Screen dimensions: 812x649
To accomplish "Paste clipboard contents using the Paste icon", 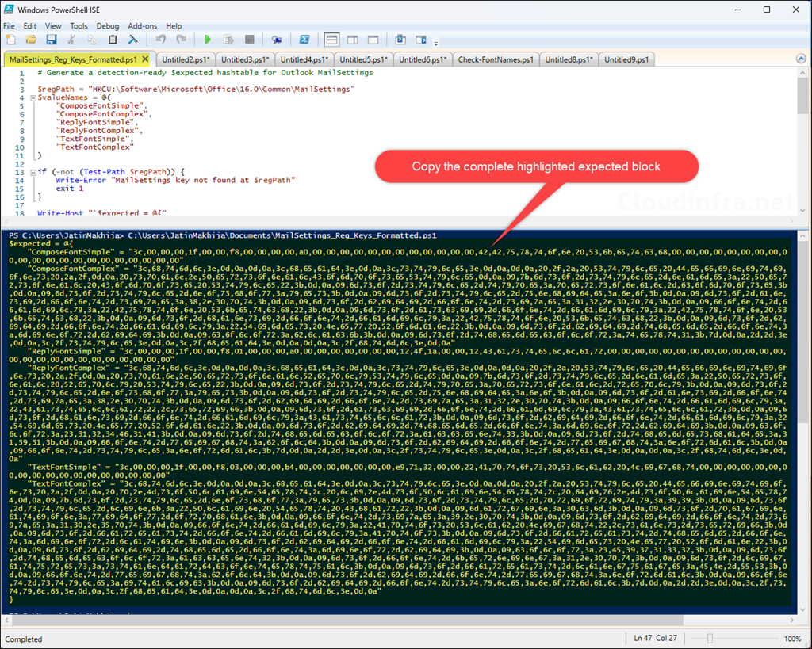I will (113, 40).
